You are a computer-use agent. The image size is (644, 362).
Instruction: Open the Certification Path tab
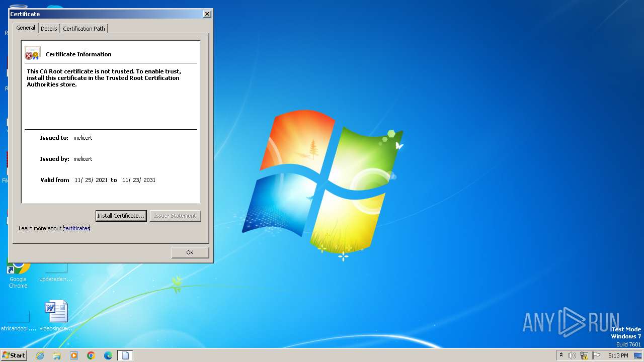pos(84,29)
